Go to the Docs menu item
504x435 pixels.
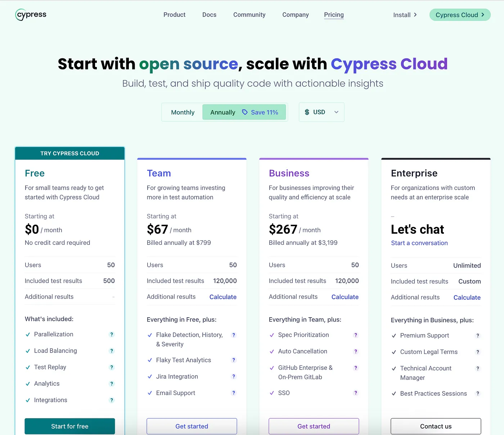click(x=209, y=15)
